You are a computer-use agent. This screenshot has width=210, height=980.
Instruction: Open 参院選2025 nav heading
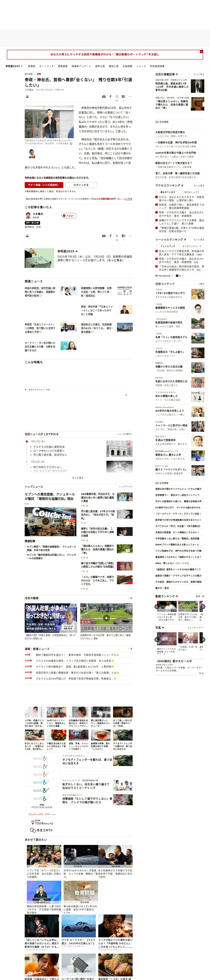(x=14, y=66)
